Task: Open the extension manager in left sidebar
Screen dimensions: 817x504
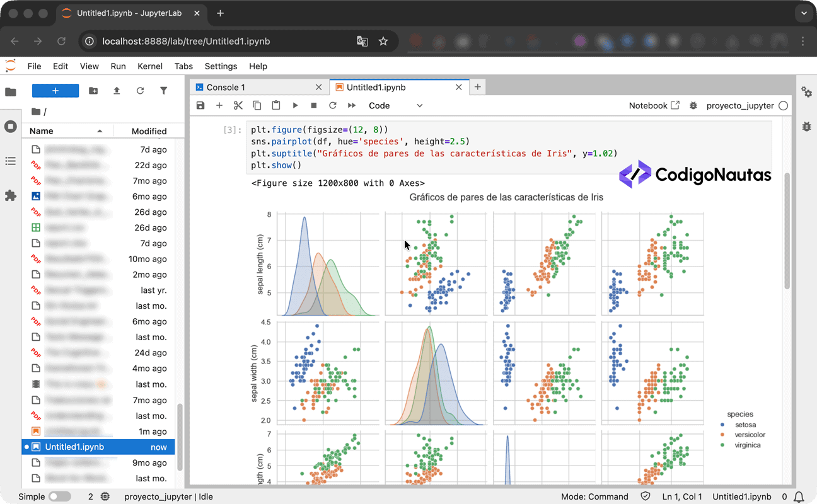Action: tap(10, 196)
